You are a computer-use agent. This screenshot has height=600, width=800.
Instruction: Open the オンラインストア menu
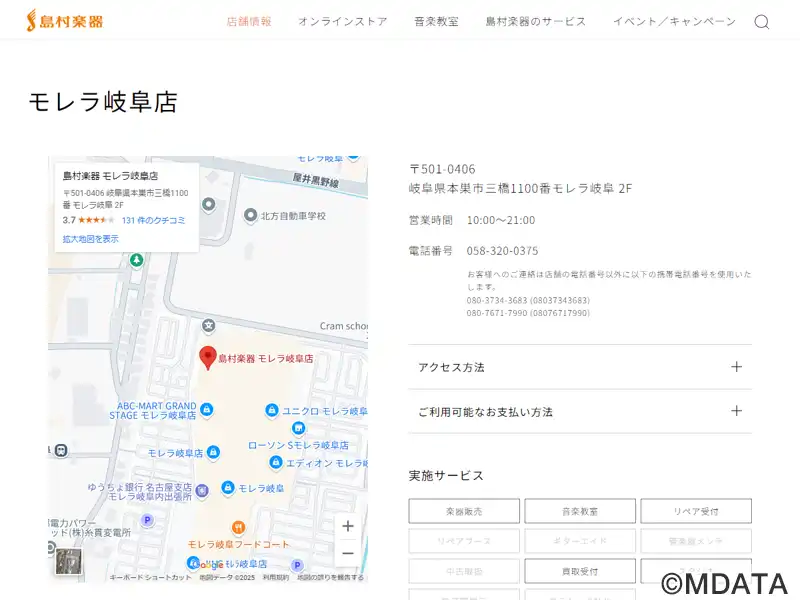tap(343, 21)
